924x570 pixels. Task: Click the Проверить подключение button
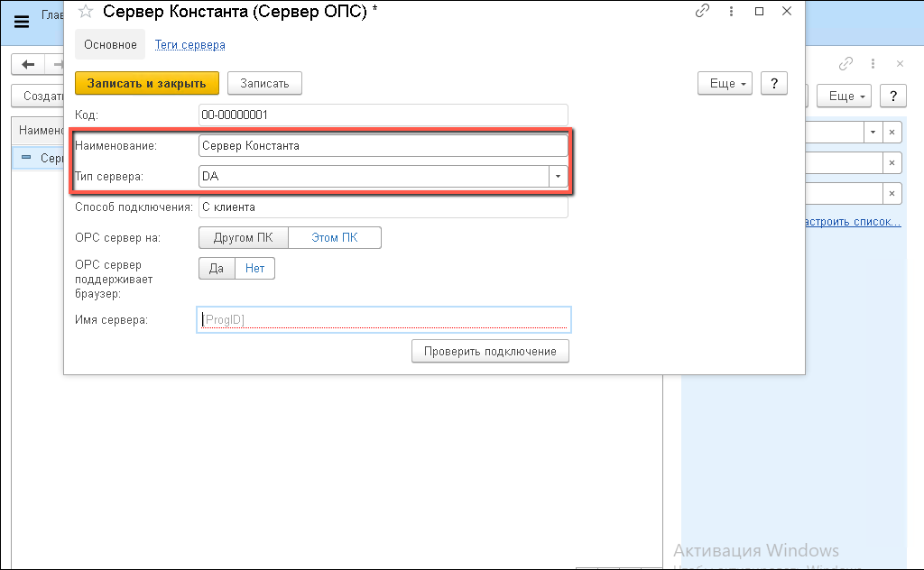point(490,351)
